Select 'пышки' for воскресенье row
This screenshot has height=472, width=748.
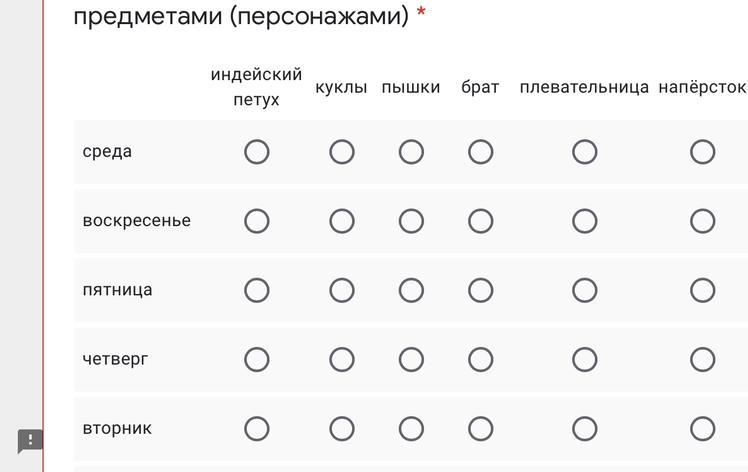(x=411, y=221)
